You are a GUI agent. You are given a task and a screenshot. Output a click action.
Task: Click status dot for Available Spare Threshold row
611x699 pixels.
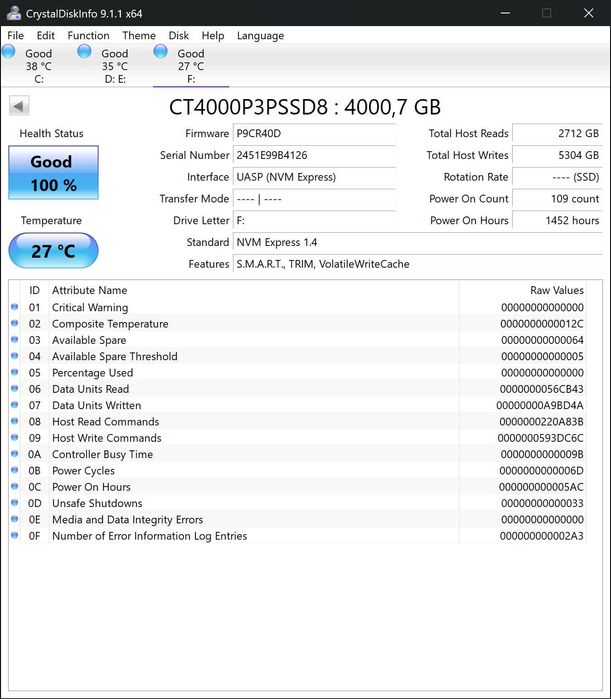(x=15, y=356)
